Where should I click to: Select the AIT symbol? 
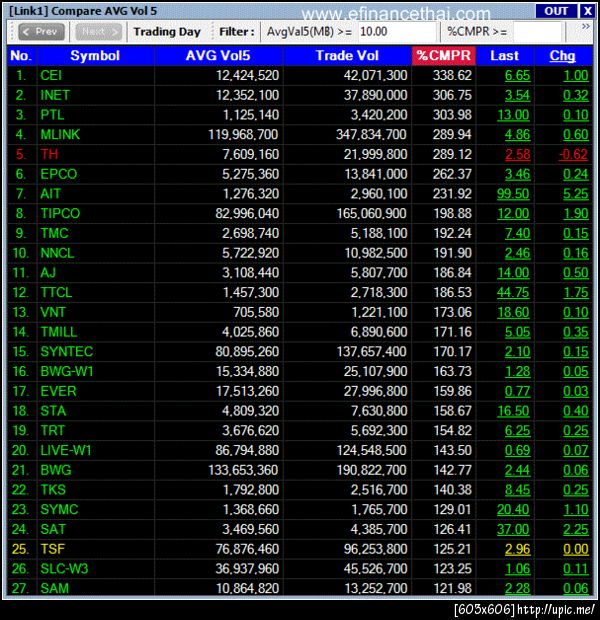pos(50,194)
